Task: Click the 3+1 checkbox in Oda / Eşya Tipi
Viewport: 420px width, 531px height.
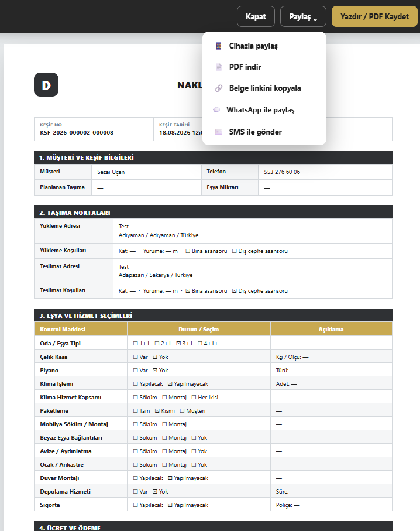Action: [178, 344]
